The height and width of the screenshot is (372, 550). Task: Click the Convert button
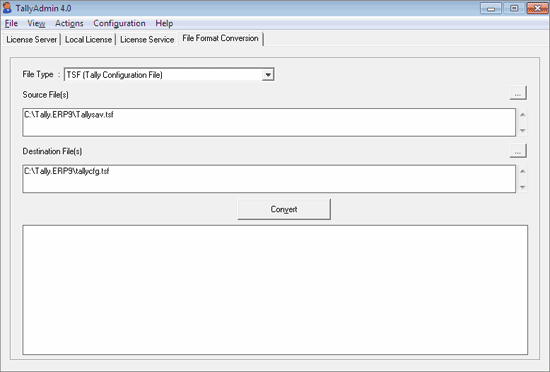click(x=284, y=209)
